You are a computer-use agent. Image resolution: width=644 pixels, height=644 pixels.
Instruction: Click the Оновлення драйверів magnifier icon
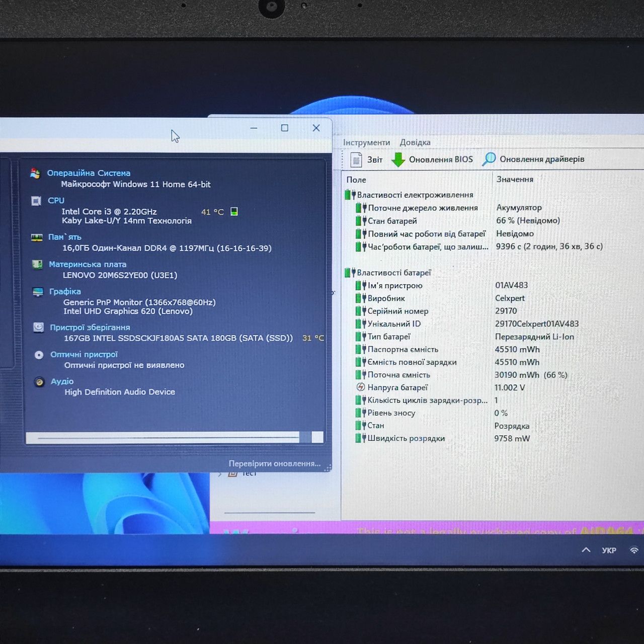point(489,159)
